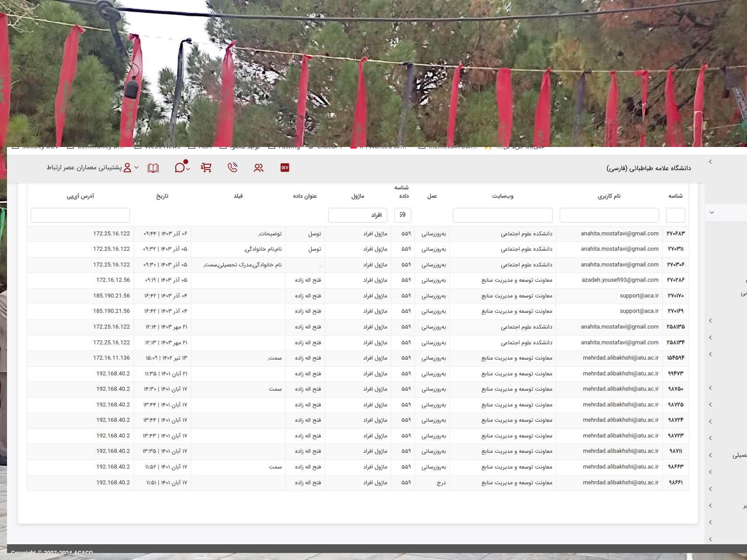Screen dimensions: 747x560
Task: Open the red DEV icon in toolbar
Action: [285, 168]
